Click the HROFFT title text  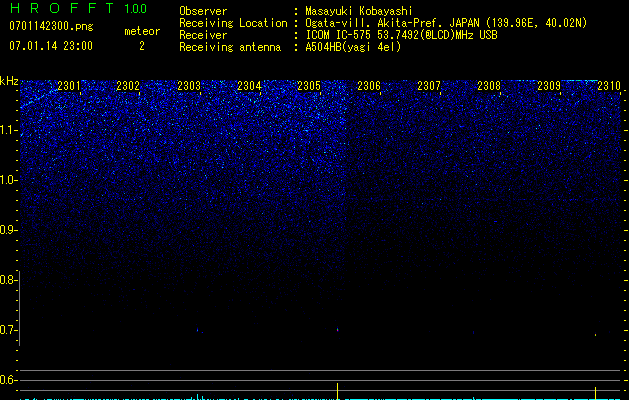[x=62, y=8]
